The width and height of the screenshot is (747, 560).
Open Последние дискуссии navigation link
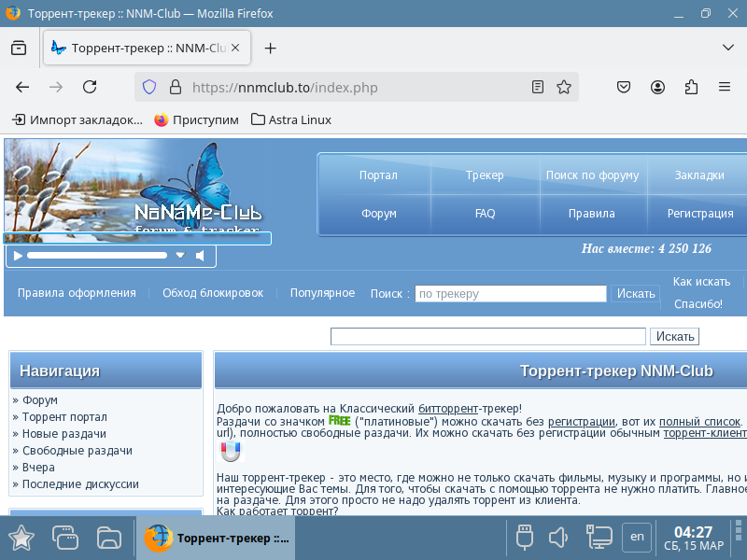80,483
